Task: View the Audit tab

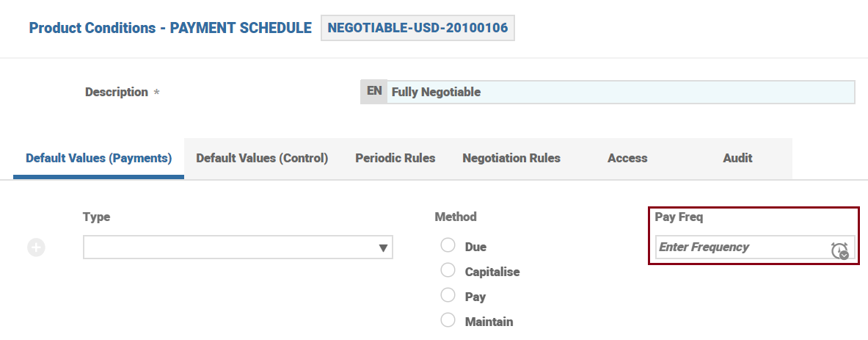Action: tap(737, 158)
